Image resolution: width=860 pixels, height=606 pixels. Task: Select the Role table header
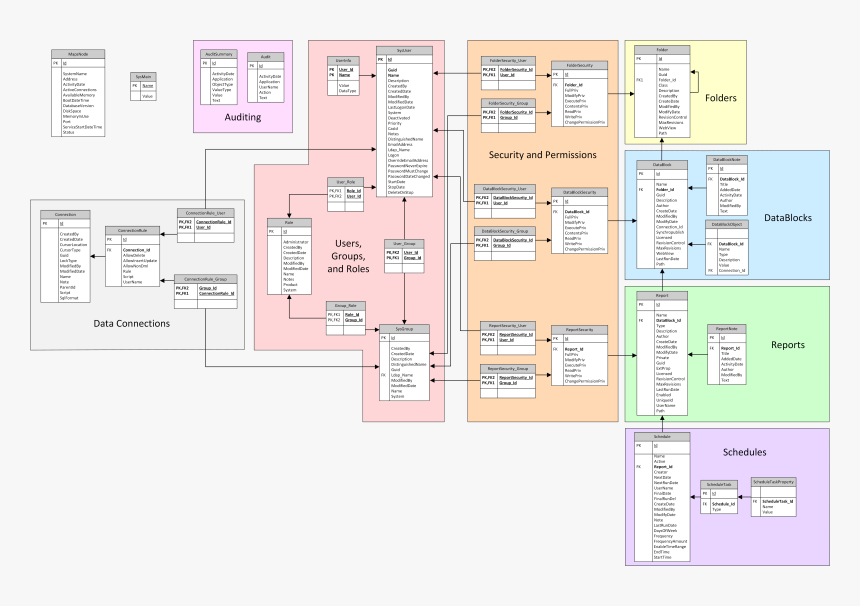click(x=289, y=223)
